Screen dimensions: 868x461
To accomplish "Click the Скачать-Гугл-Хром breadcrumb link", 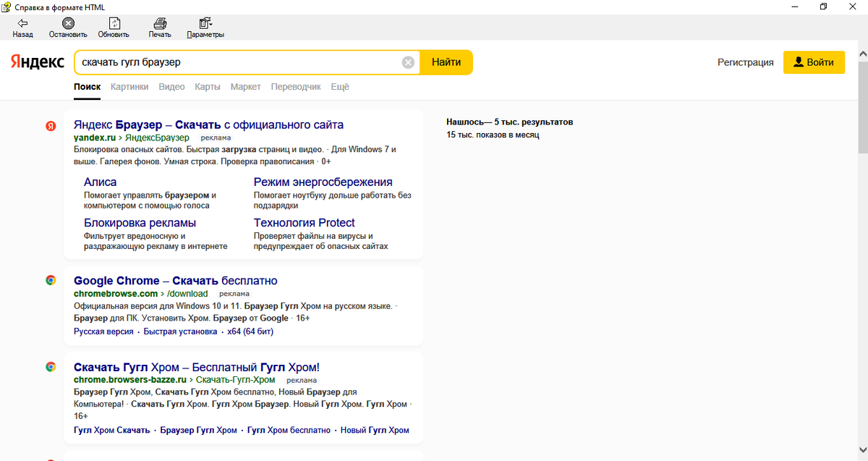I will 236,379.
